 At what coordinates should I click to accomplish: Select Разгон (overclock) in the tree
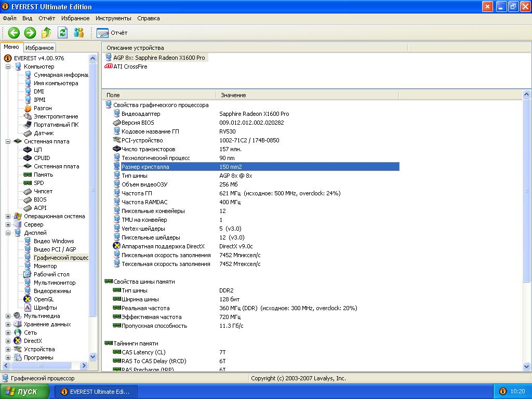tap(43, 108)
